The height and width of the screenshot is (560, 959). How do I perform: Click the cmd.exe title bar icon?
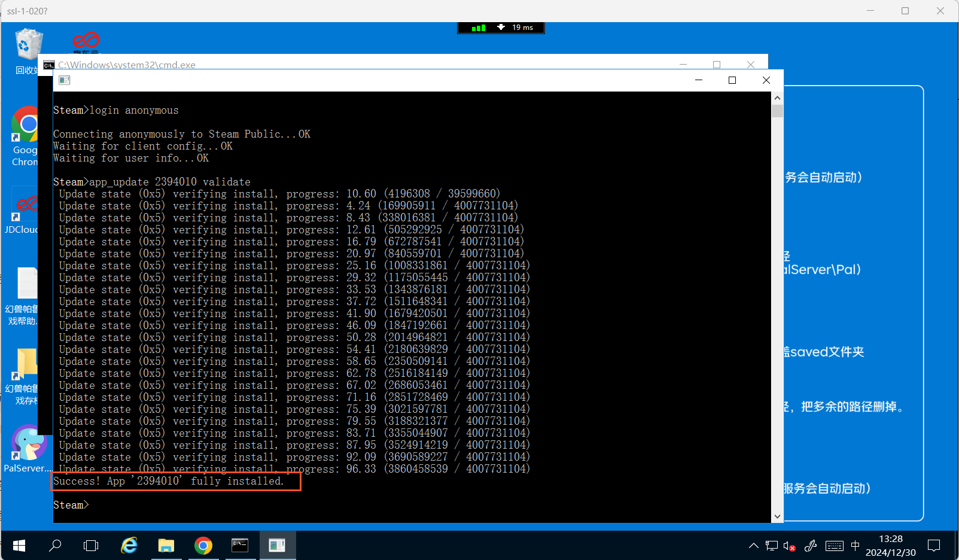click(49, 65)
